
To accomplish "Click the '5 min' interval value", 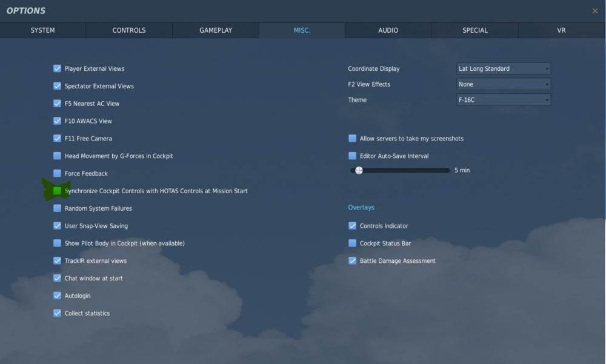I will tap(462, 170).
